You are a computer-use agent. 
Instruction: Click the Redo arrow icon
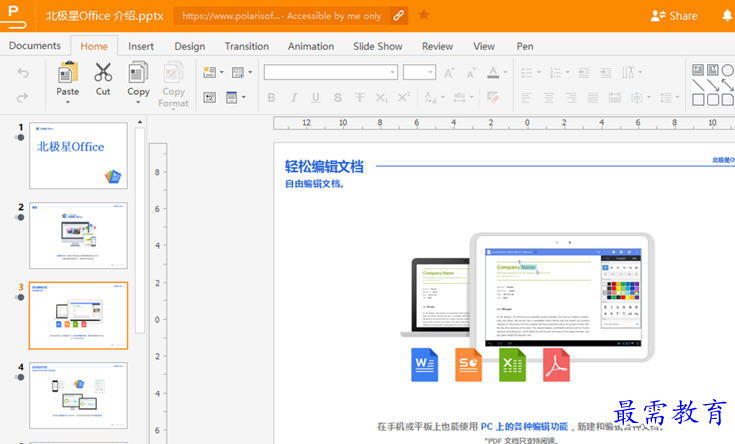tap(23, 97)
